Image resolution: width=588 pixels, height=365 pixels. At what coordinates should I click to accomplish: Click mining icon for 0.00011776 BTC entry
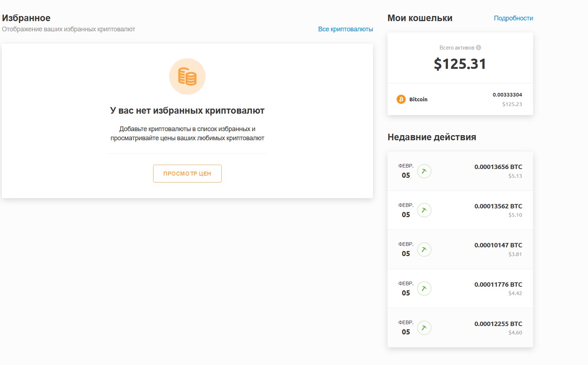[424, 289]
